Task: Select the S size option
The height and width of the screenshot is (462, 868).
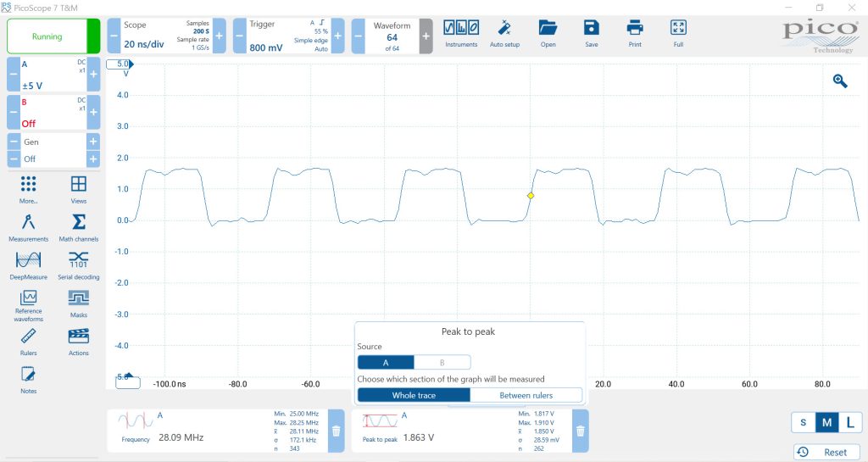Action: pos(802,423)
